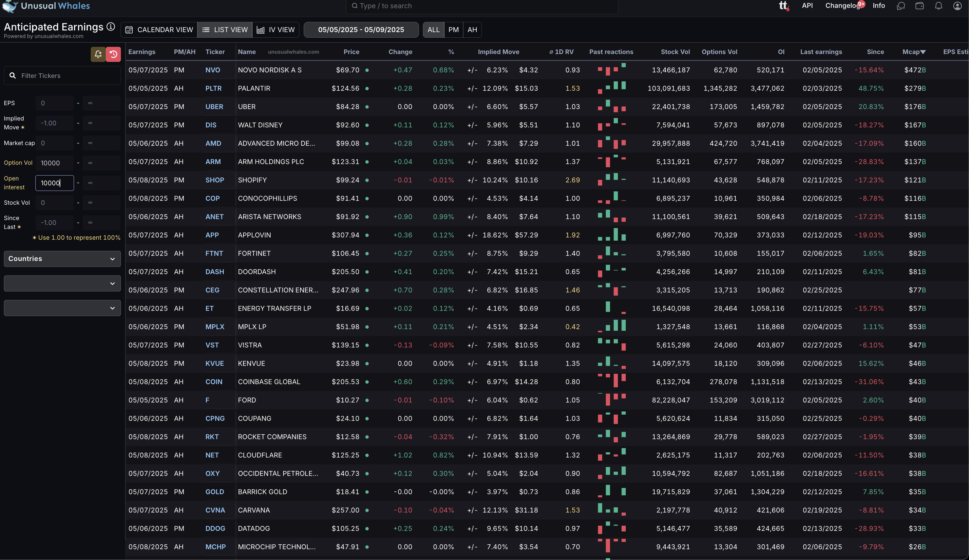This screenshot has height=560, width=969.
Task: Click Powered by unusualwhales.com text
Action: (x=44, y=36)
